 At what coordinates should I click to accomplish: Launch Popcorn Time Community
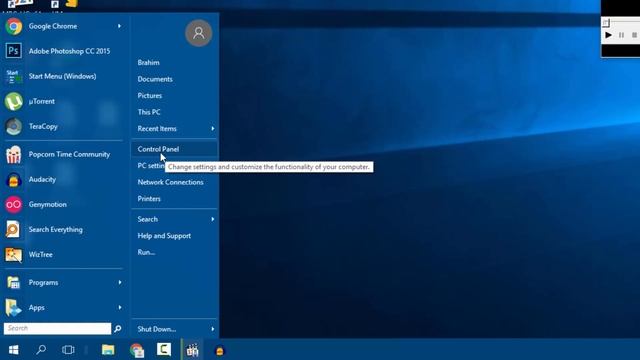tap(63, 154)
